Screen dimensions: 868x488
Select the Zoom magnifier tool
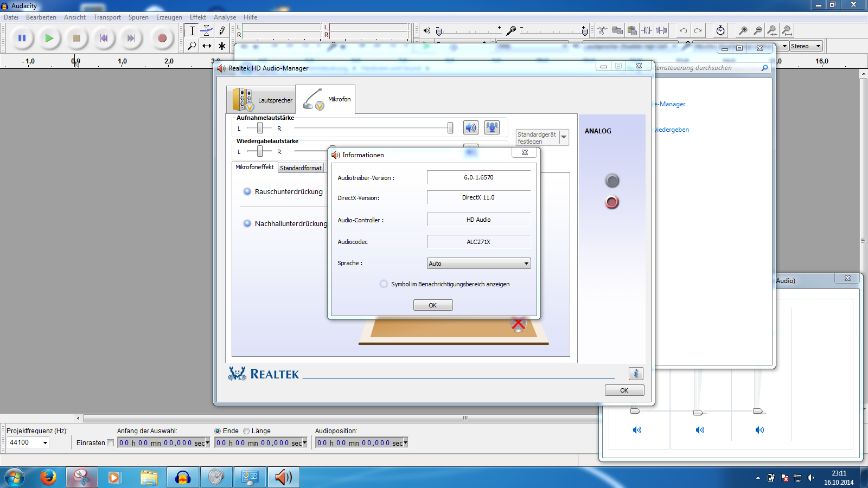[192, 46]
